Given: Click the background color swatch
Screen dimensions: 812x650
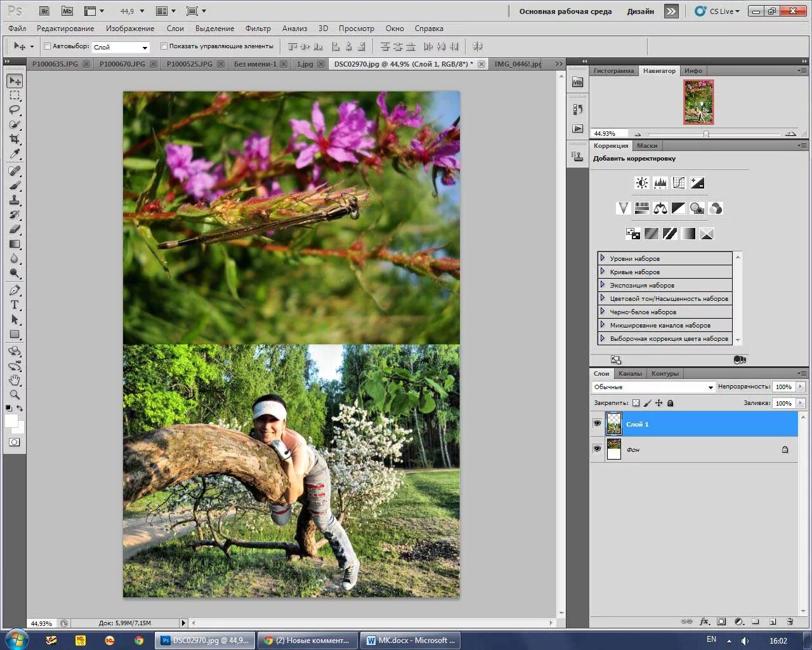Looking at the screenshot, I should (x=20, y=429).
